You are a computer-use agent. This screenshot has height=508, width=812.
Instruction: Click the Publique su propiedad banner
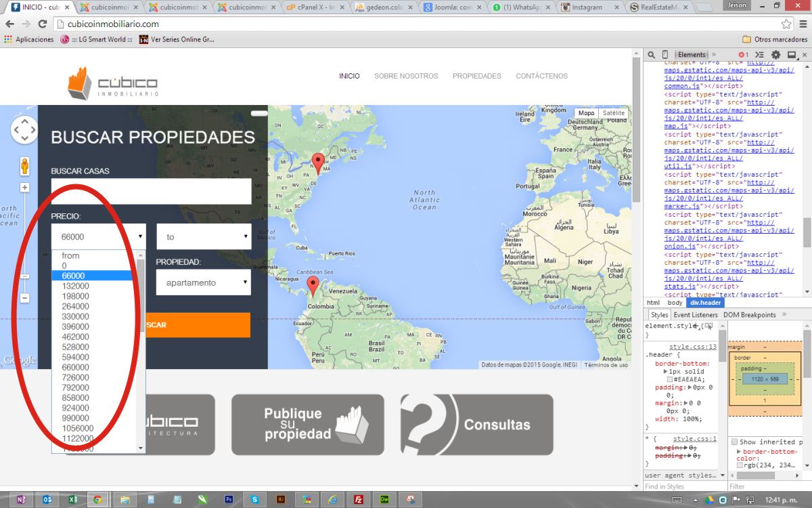click(308, 425)
